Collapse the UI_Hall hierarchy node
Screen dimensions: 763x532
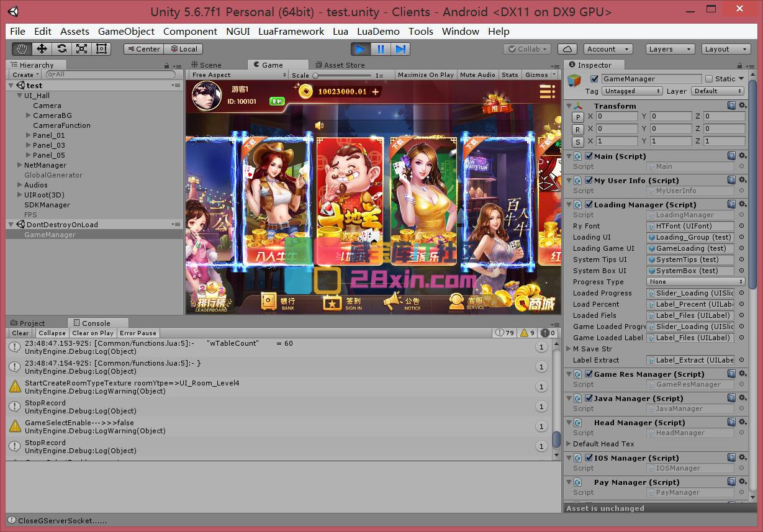(20, 96)
